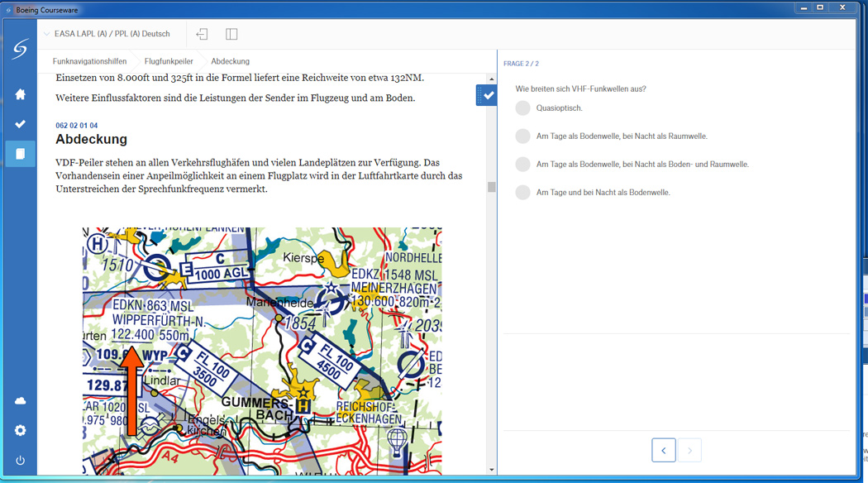The image size is (868, 483).
Task: Open Funknavigationshilfen breadcrumb
Action: click(89, 61)
